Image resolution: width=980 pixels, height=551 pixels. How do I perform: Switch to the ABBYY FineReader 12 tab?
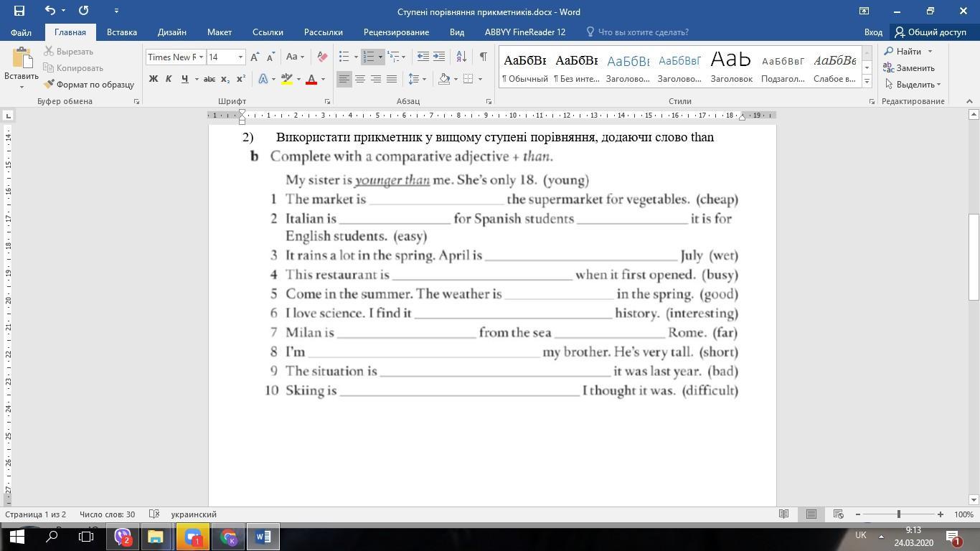tap(525, 32)
